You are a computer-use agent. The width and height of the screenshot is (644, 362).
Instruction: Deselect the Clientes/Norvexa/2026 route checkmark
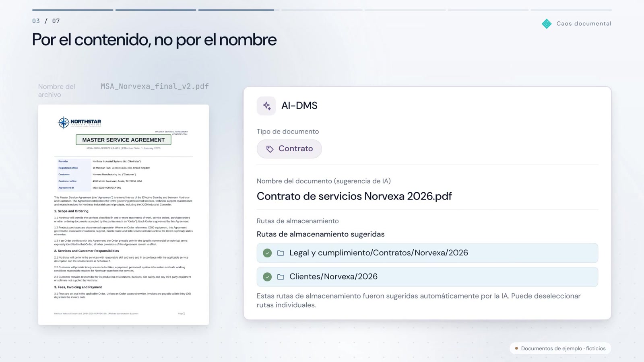267,277
